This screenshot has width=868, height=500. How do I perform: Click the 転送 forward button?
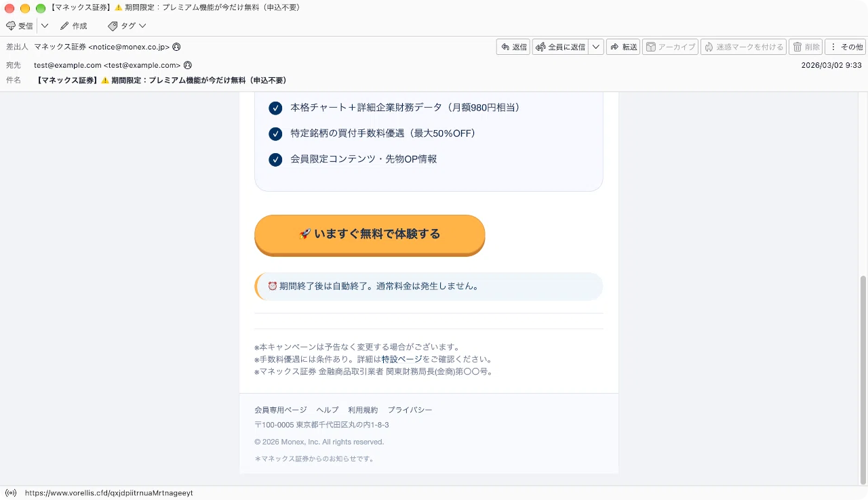click(623, 47)
